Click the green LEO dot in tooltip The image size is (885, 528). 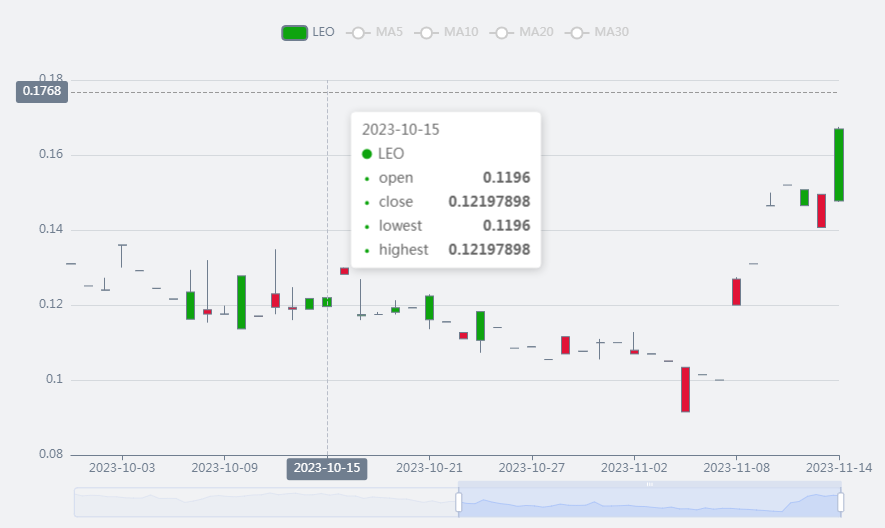(367, 154)
